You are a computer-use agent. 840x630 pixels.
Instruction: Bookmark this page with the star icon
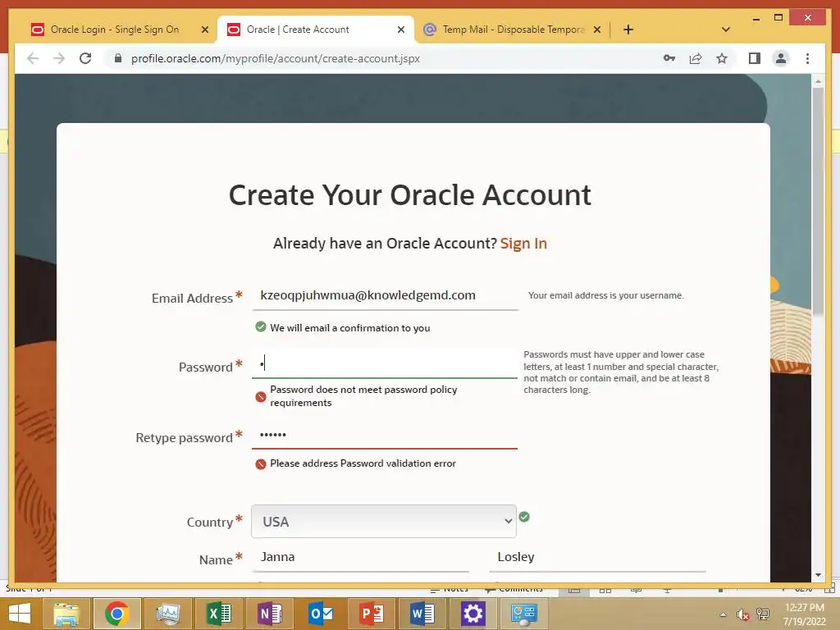coord(722,58)
